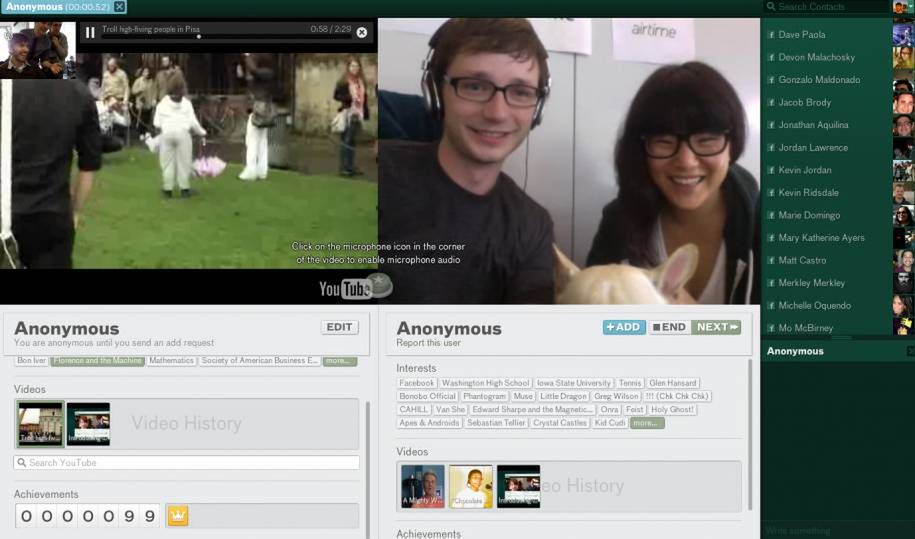The width and height of the screenshot is (915, 539).
Task: Select contact Kevin Jordan
Action: [x=805, y=170]
